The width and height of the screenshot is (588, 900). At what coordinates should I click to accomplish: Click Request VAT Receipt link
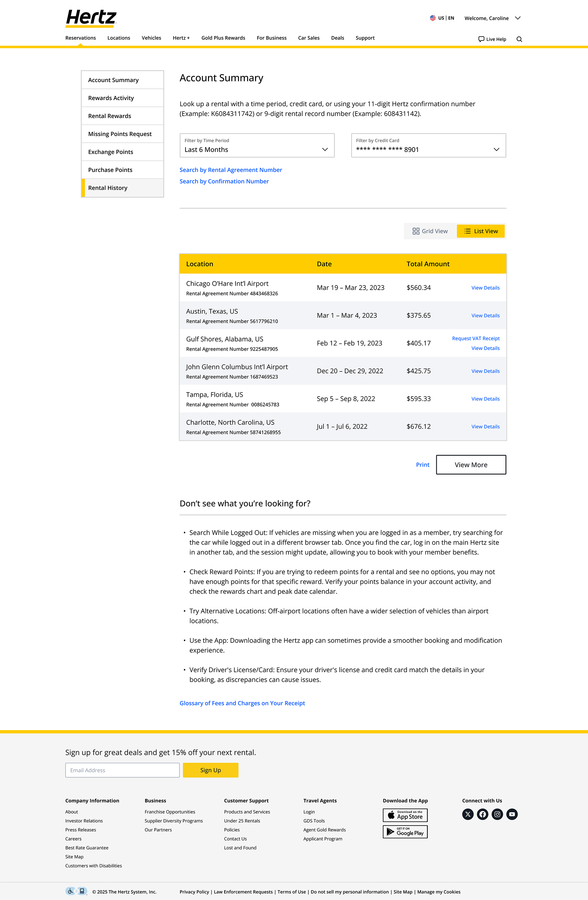tap(476, 338)
